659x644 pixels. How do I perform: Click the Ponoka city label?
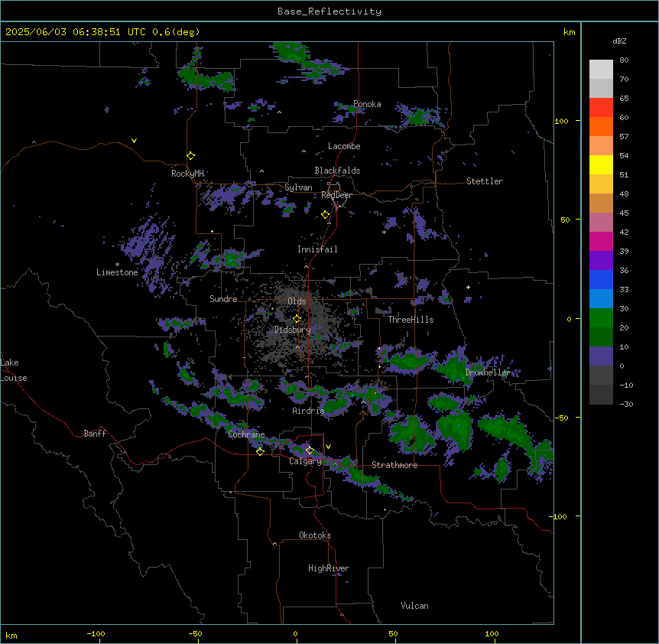click(367, 104)
